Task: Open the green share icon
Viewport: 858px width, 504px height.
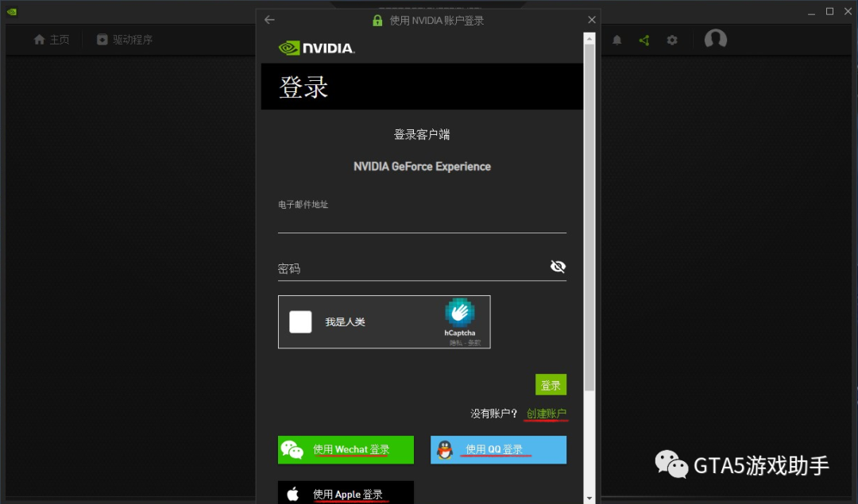Action: [644, 40]
